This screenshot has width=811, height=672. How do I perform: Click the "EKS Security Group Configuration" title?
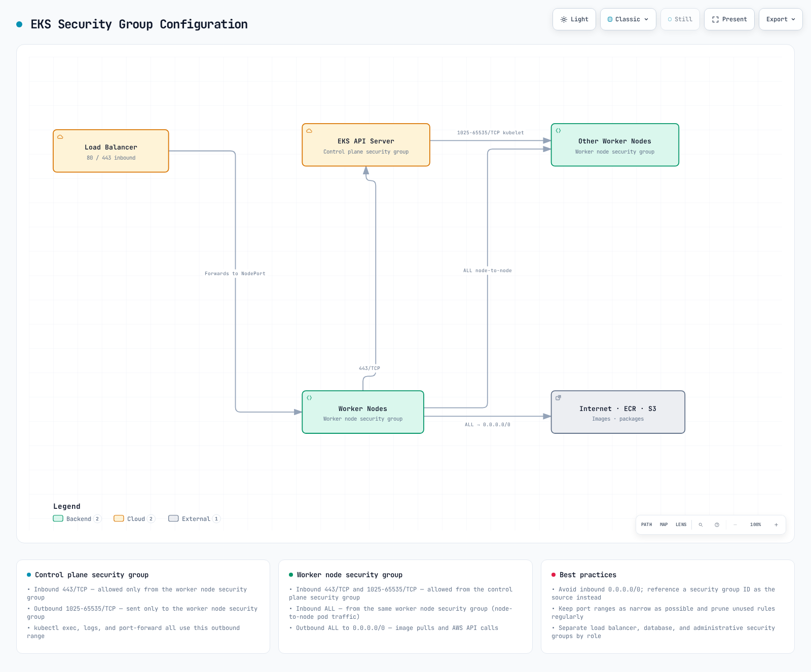pyautogui.click(x=139, y=24)
